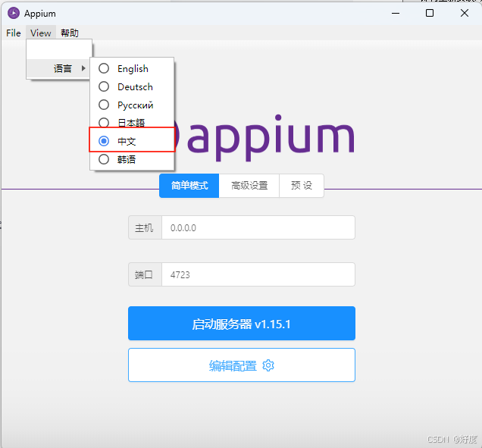
Task: Click the 编辑配置 button
Action: pos(242,365)
